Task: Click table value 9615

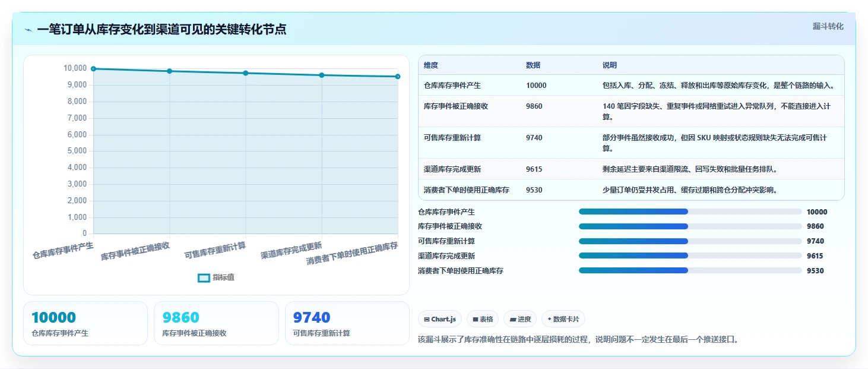Action: 534,169
